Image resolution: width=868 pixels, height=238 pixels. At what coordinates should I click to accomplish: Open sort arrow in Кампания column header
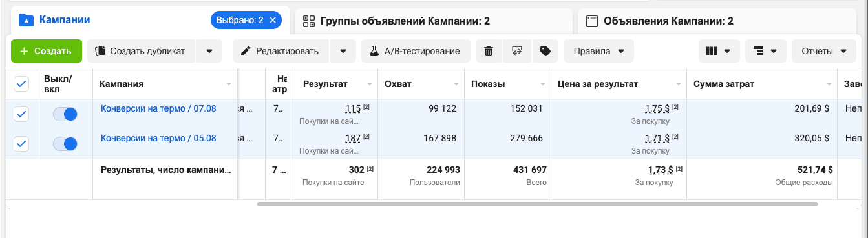click(x=229, y=84)
